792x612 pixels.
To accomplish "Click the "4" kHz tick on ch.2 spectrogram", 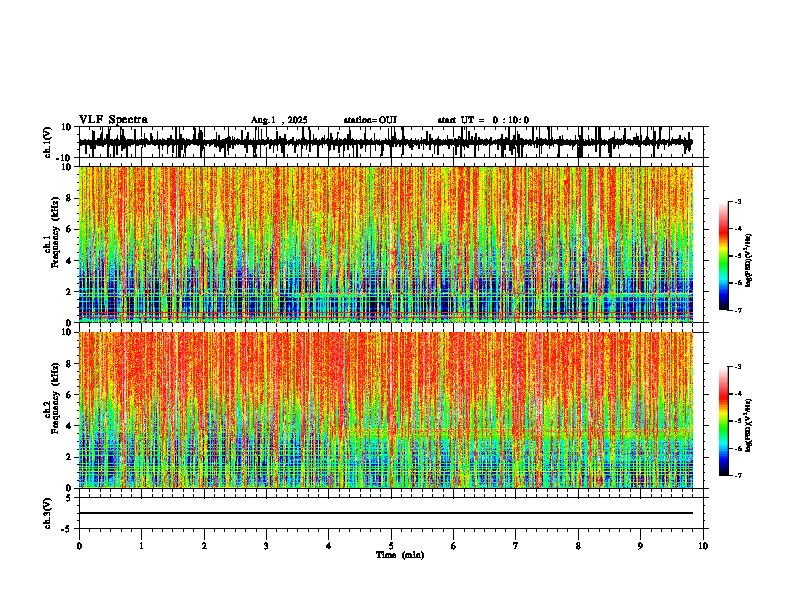I will pyautogui.click(x=70, y=426).
